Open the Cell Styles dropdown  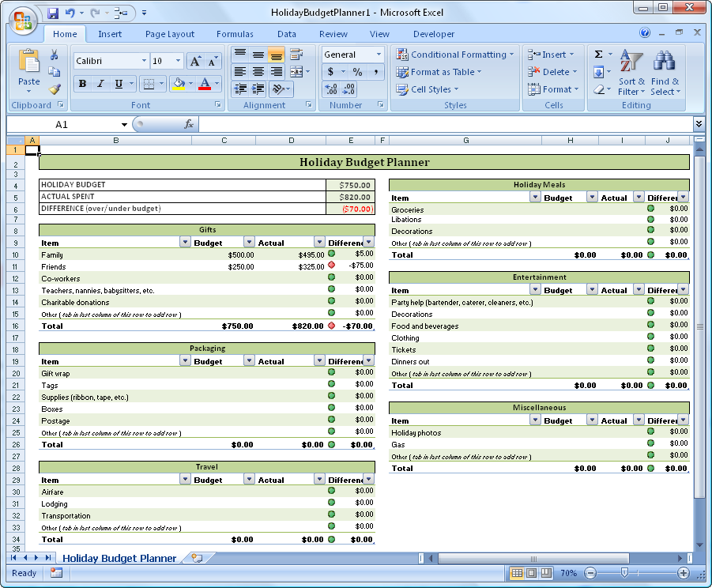(428, 89)
